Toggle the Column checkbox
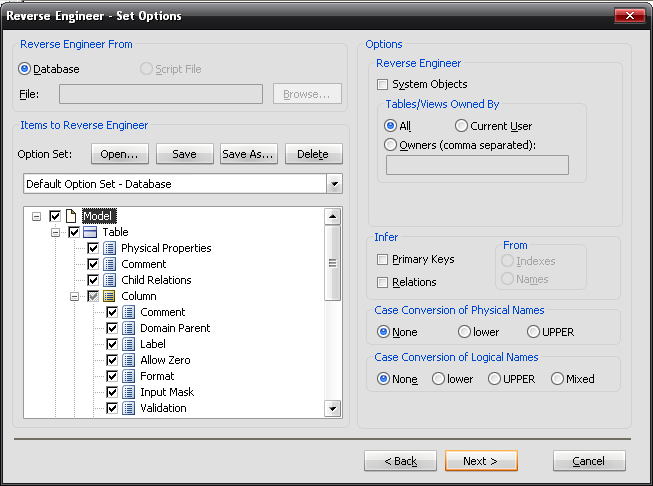The height and width of the screenshot is (486, 653). [x=93, y=296]
